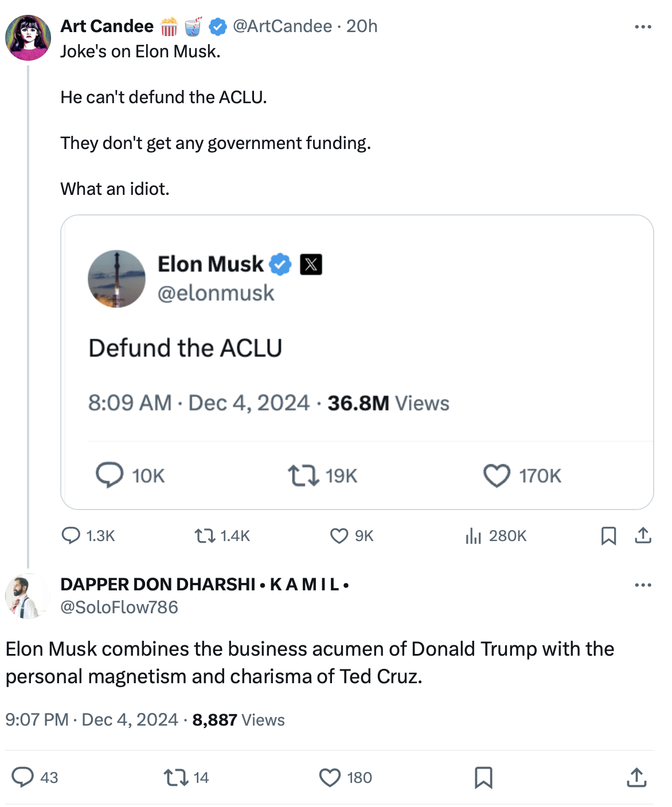Screen dimensions: 672x807
Task: Open more options for SoloFlow786's reply
Action: 643,585
